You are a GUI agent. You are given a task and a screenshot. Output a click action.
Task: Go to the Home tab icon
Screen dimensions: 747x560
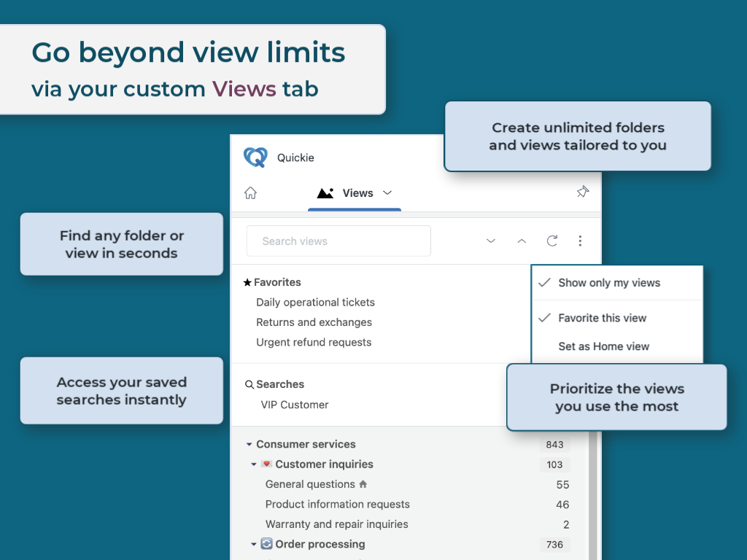pyautogui.click(x=250, y=193)
